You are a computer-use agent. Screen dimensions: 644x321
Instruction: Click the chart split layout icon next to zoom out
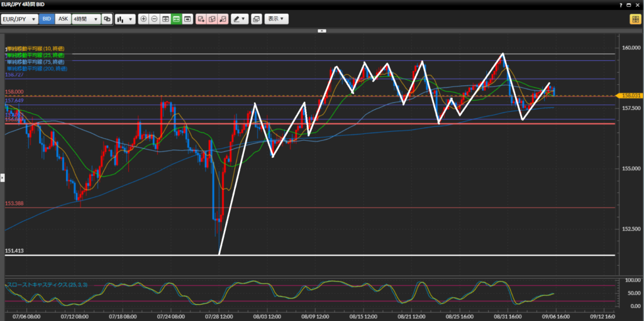click(165, 19)
